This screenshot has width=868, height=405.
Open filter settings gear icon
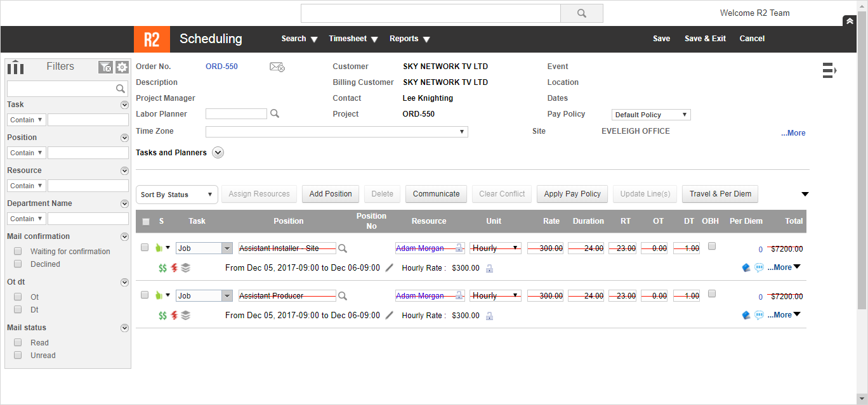click(122, 67)
